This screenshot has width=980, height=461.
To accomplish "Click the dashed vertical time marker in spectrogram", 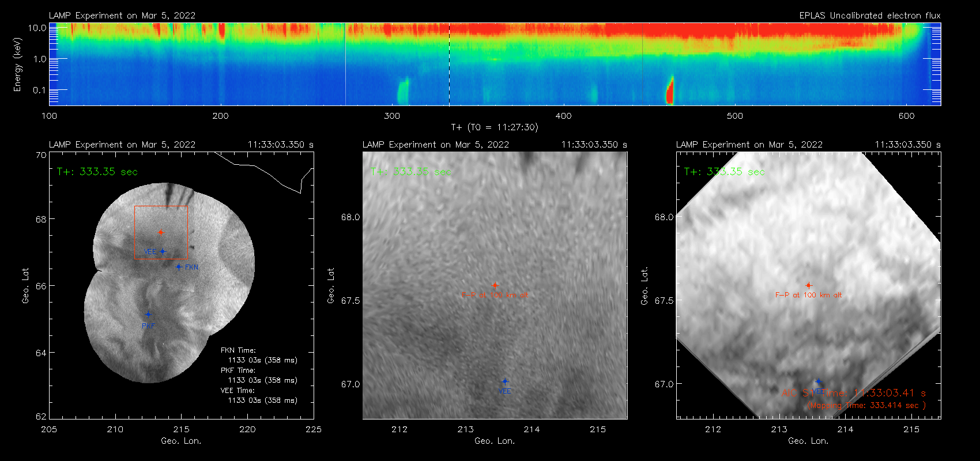I will [x=449, y=64].
